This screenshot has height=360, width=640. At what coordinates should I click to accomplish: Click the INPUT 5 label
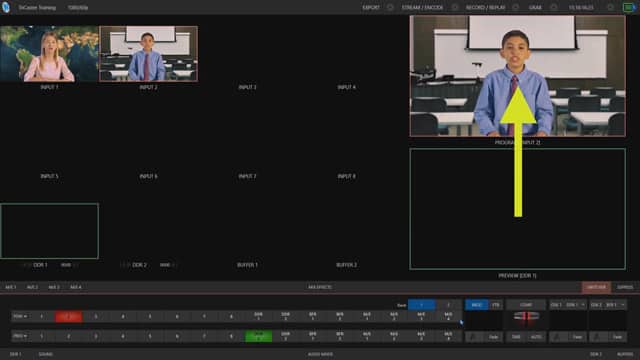[x=49, y=176]
